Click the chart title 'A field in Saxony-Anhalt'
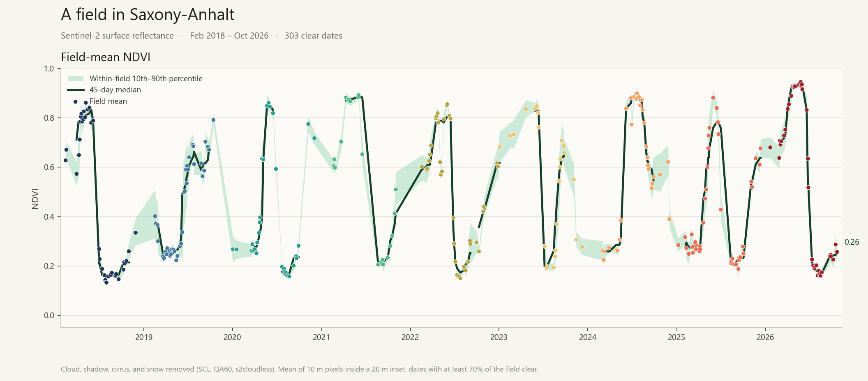The image size is (868, 381). (148, 15)
